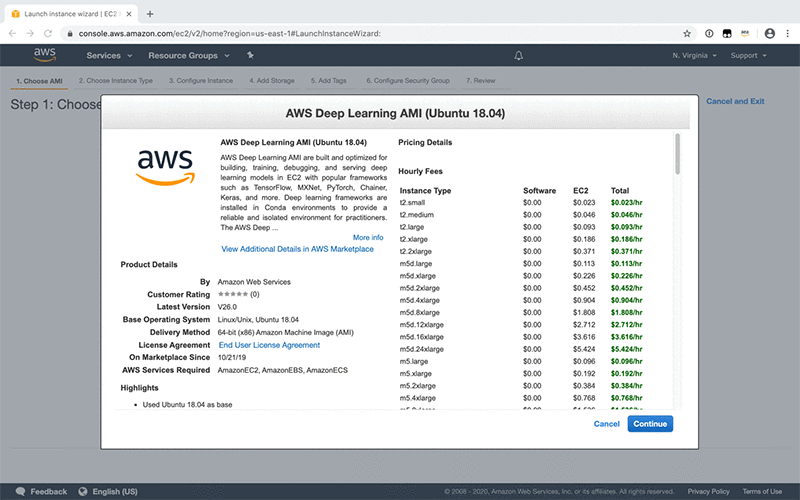Go to the 6. Configure Security Group tab
Image resolution: width=800 pixels, height=500 pixels.
tap(408, 81)
